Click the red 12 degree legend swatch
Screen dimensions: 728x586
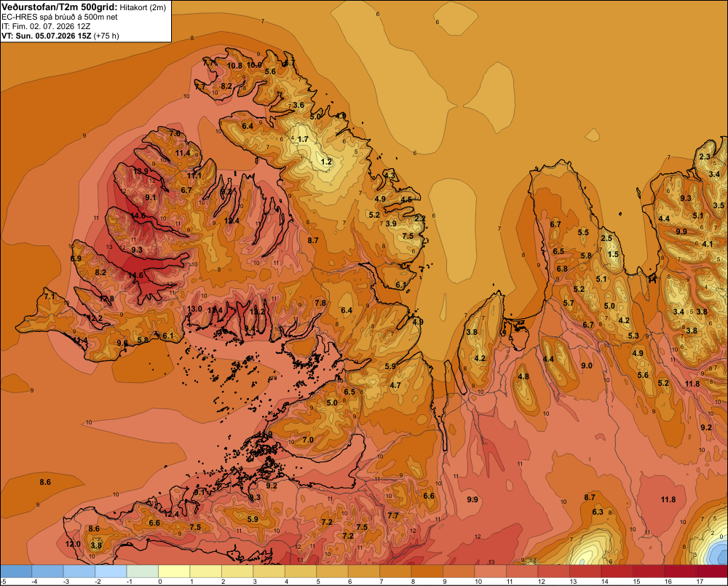click(553, 571)
